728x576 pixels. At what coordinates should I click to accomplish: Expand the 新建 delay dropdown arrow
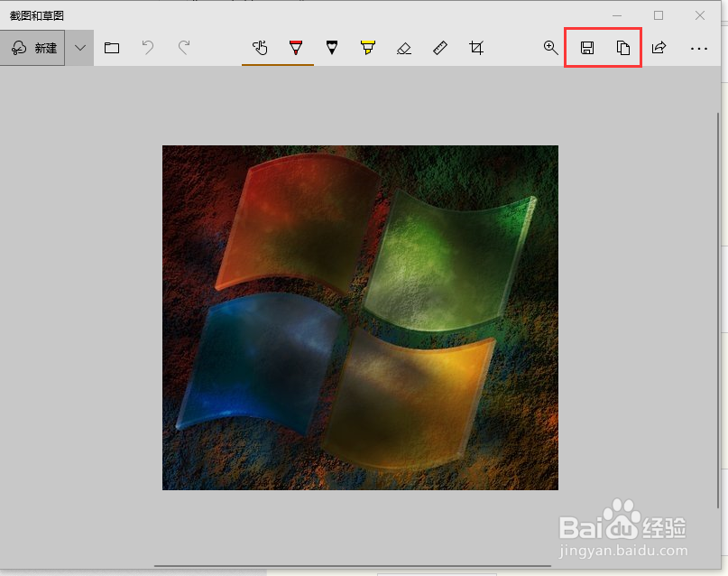80,48
